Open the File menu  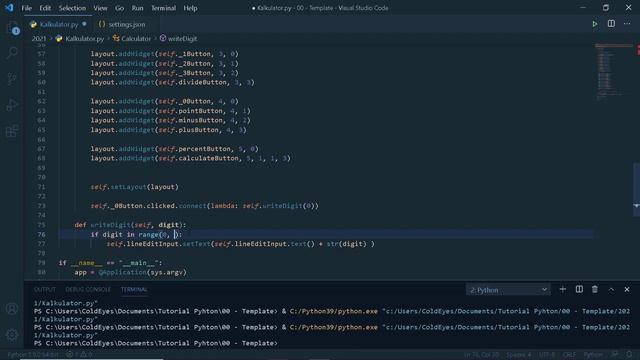27,8
